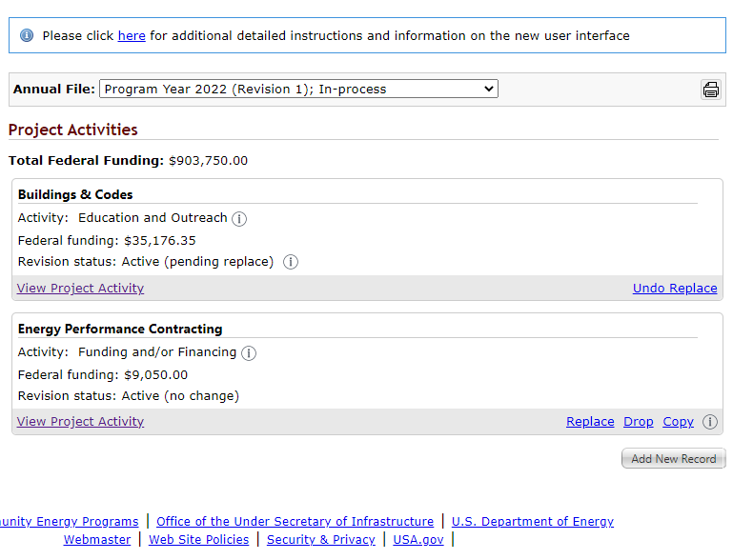Click info icon beside Funding and/or Financing
The width and height of the screenshot is (733, 560).
click(249, 353)
